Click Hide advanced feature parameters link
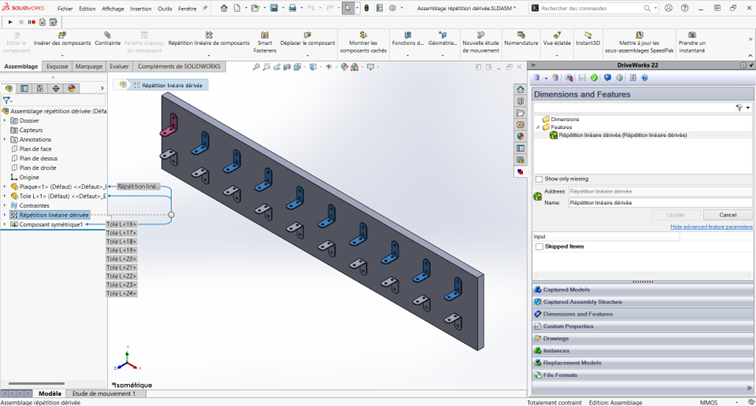The width and height of the screenshot is (756, 406). pos(711,227)
